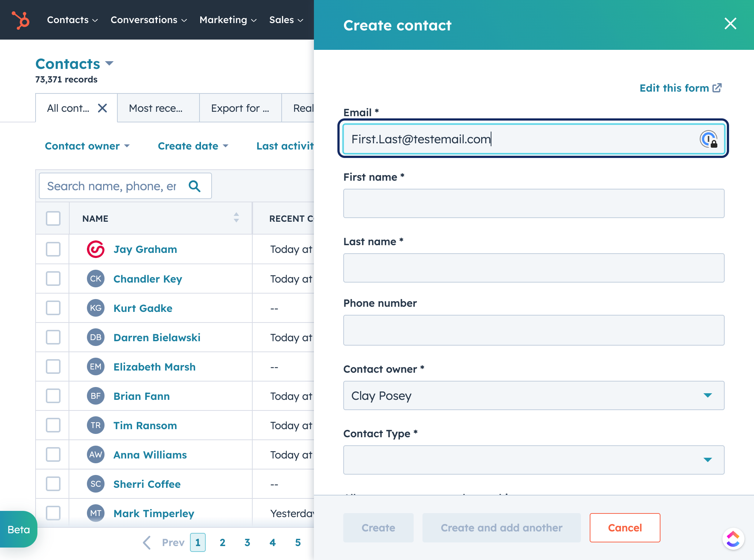The width and height of the screenshot is (754, 560).
Task: Click the SC avatar for Sherri Coffee
Action: (96, 484)
